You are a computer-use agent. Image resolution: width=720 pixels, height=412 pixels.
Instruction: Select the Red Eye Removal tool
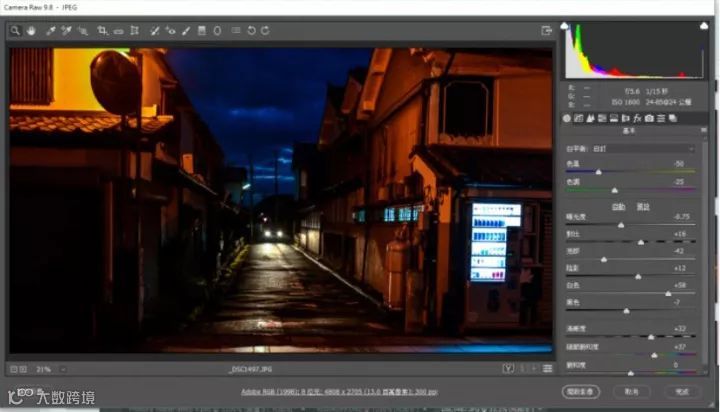(x=170, y=31)
